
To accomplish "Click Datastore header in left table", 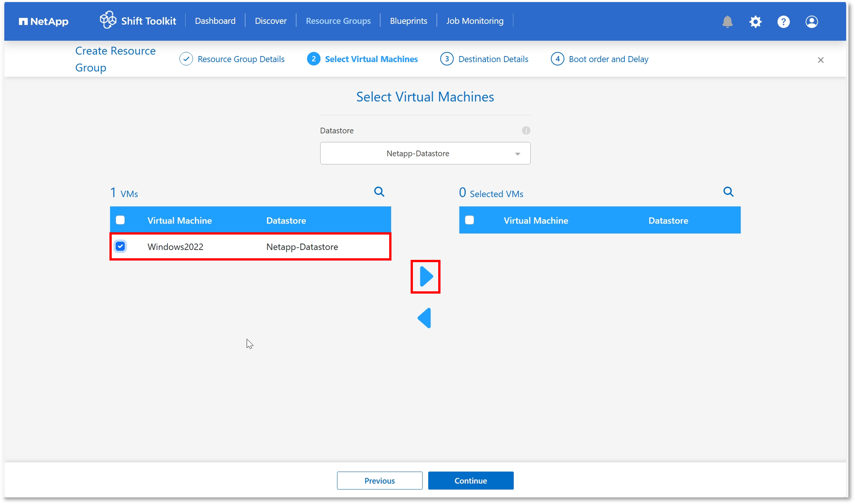I will (x=286, y=221).
